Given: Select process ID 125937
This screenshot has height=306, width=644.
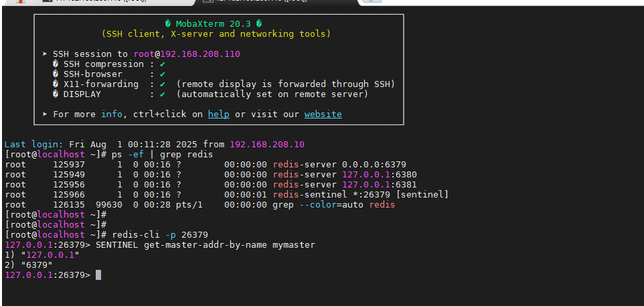Looking at the screenshot, I should click(x=69, y=165).
